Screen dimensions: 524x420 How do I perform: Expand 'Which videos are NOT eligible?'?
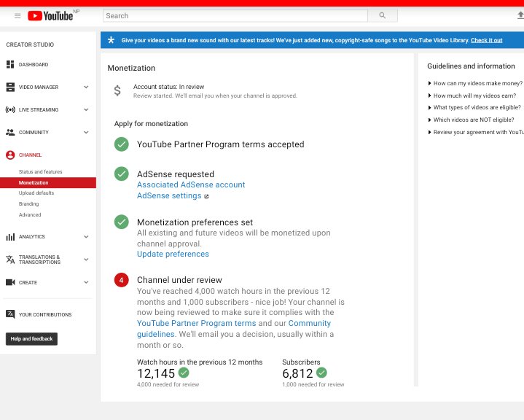point(471,120)
